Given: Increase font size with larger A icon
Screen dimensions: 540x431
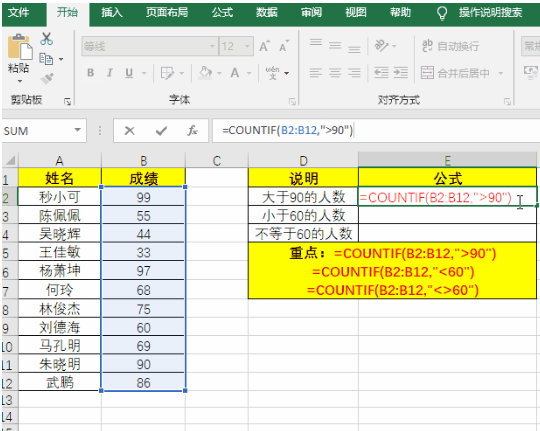Looking at the screenshot, I should (x=264, y=46).
